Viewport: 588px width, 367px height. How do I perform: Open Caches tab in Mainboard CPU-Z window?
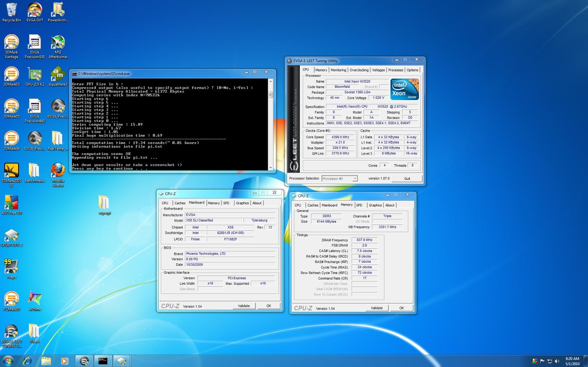pos(180,203)
